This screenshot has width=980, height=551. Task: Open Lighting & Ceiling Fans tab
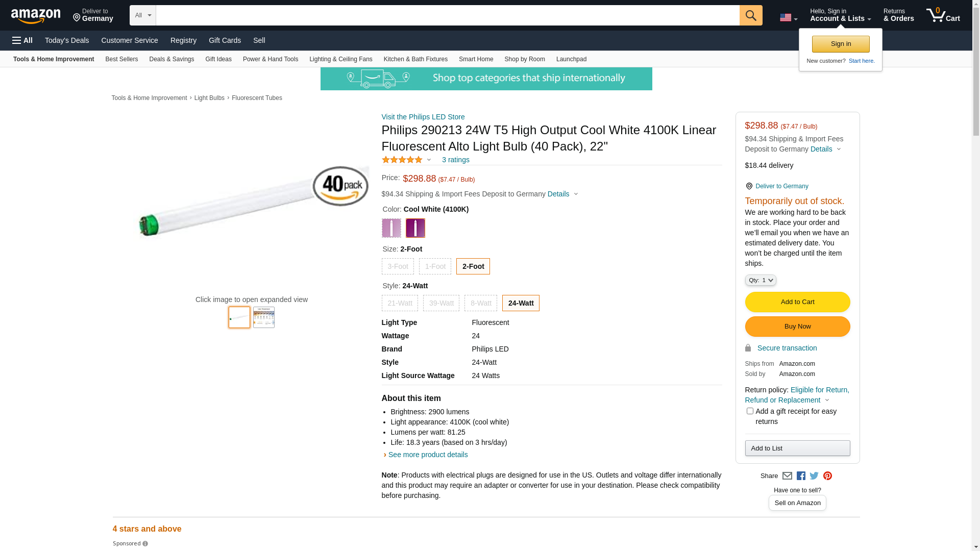coord(340,59)
